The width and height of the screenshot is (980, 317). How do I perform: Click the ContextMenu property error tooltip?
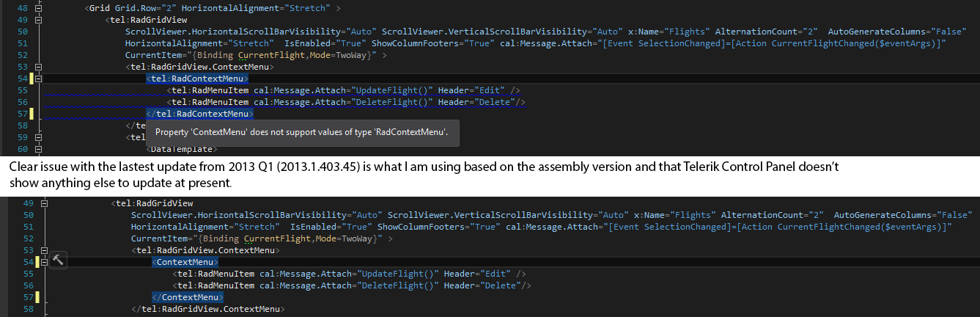(x=301, y=132)
